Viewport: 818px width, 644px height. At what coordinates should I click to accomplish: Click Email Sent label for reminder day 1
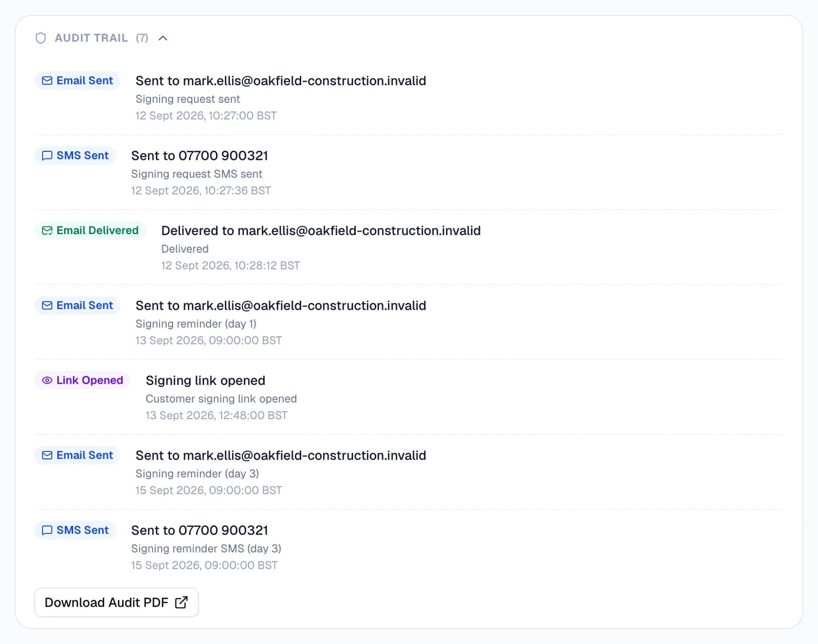coord(85,306)
